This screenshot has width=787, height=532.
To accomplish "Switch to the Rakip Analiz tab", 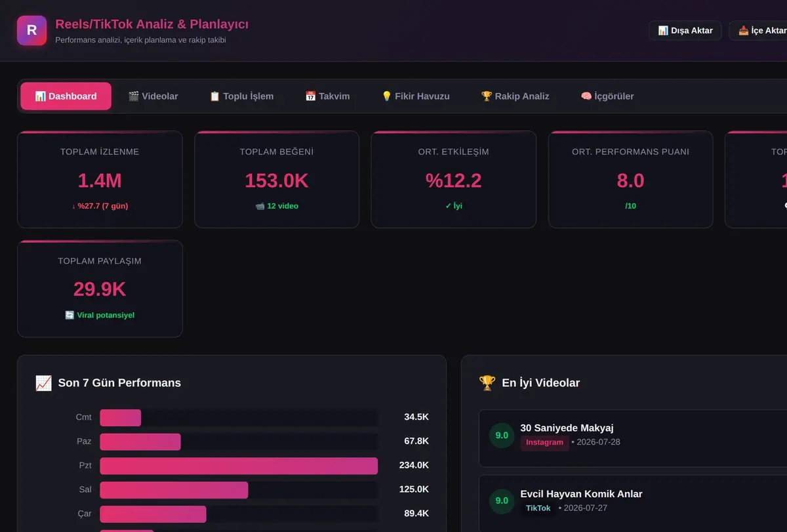I will pos(515,96).
